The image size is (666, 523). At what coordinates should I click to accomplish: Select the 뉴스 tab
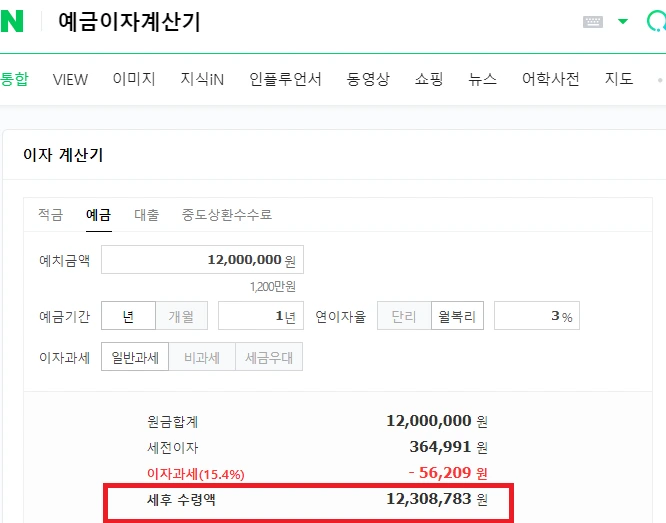click(483, 79)
